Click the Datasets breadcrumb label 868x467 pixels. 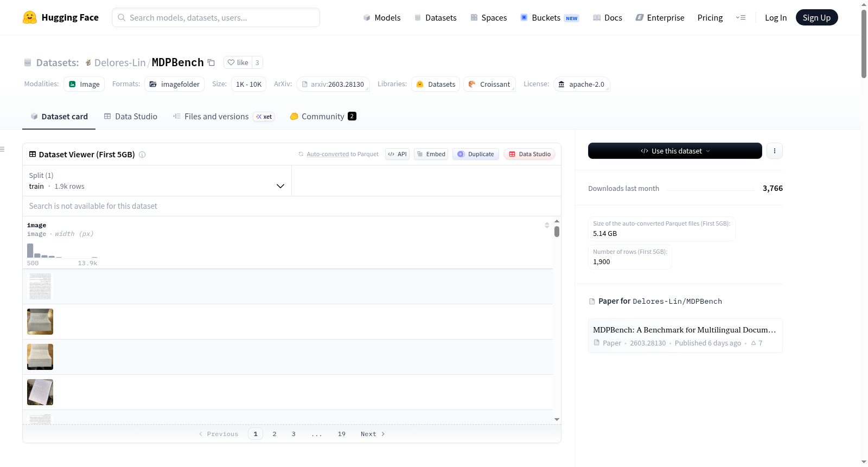pos(58,62)
